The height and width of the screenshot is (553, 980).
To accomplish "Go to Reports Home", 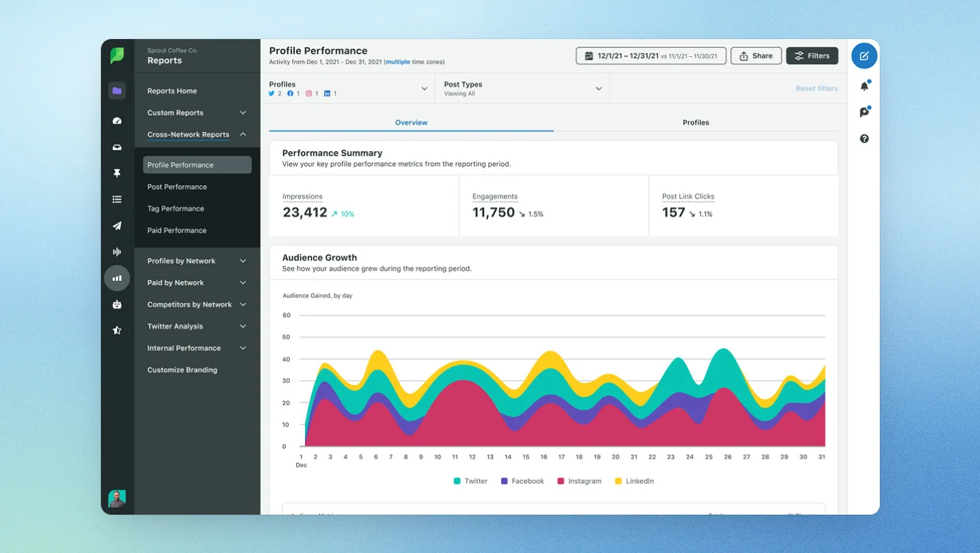I will [x=172, y=91].
